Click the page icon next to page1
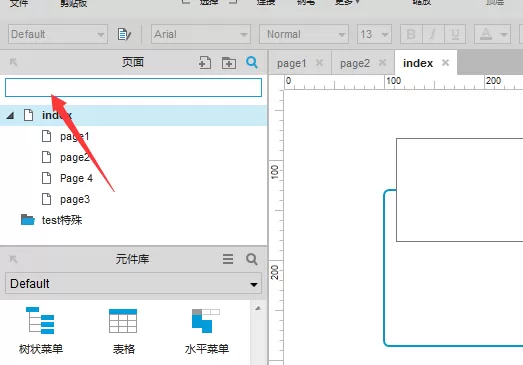The width and height of the screenshot is (523, 365). coord(46,136)
